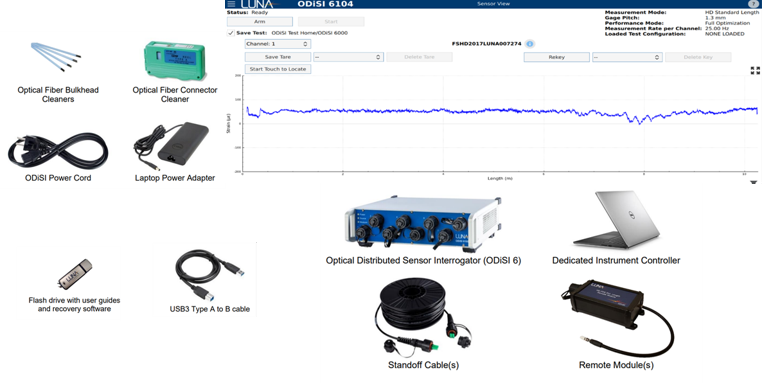762x383 pixels.
Task: Click the Dedicated Instrument Controller laptop image
Action: point(617,220)
